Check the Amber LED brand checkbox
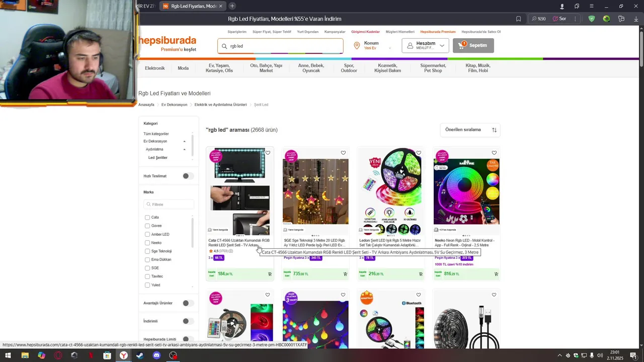The width and height of the screenshot is (644, 362). tap(147, 234)
